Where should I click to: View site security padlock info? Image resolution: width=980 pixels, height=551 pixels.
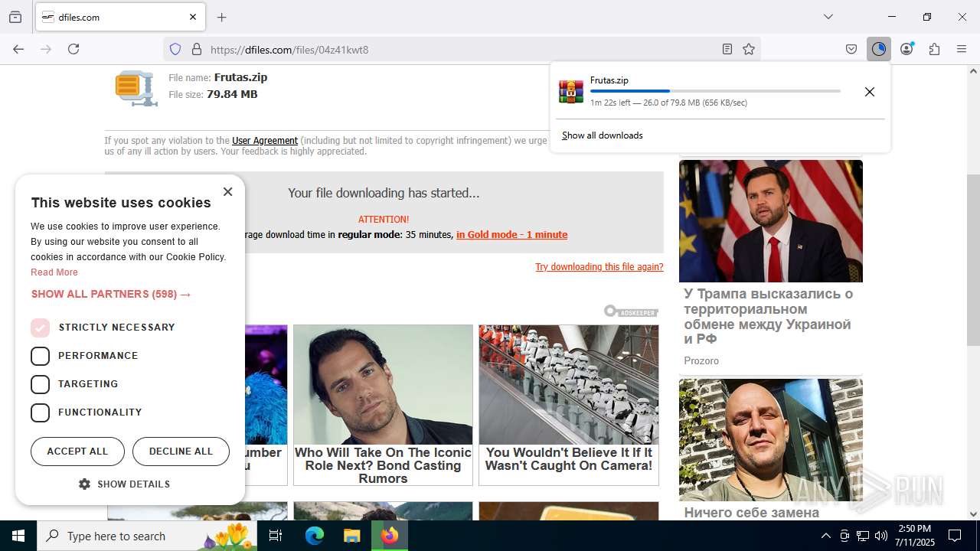pos(197,49)
